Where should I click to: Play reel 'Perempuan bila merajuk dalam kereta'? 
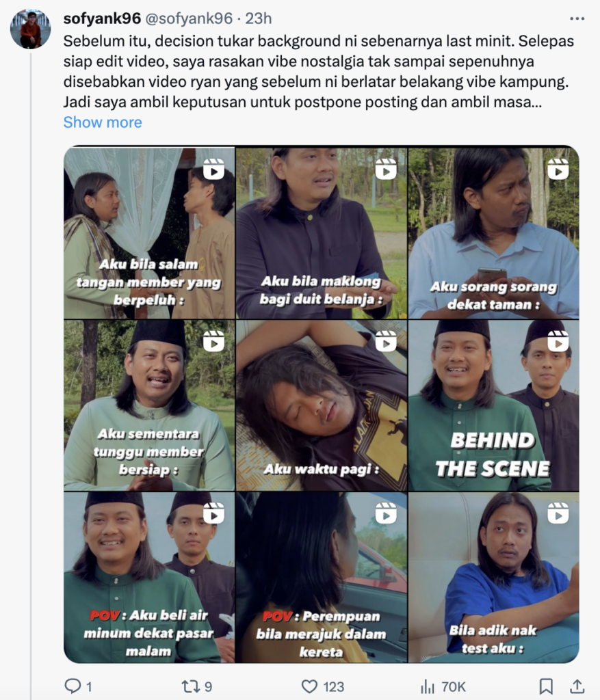coord(322,577)
